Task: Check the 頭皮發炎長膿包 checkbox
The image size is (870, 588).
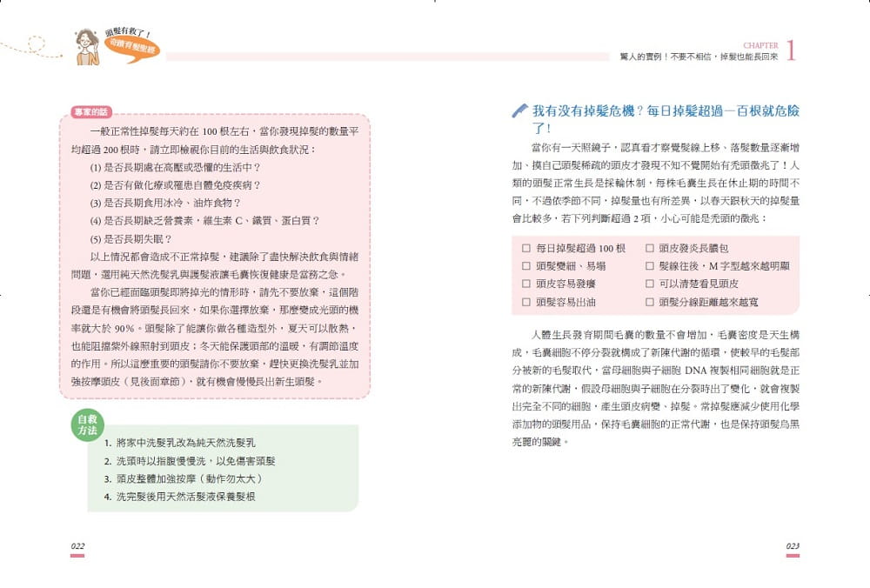Action: (x=649, y=249)
